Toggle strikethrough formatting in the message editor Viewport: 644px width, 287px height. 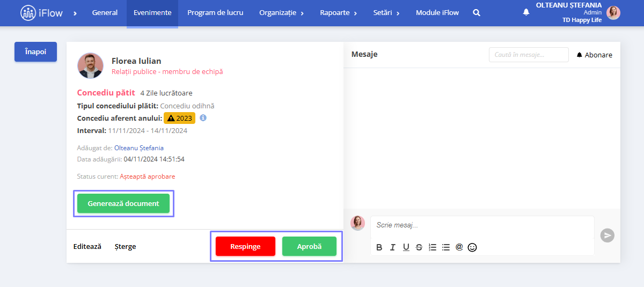[419, 247]
